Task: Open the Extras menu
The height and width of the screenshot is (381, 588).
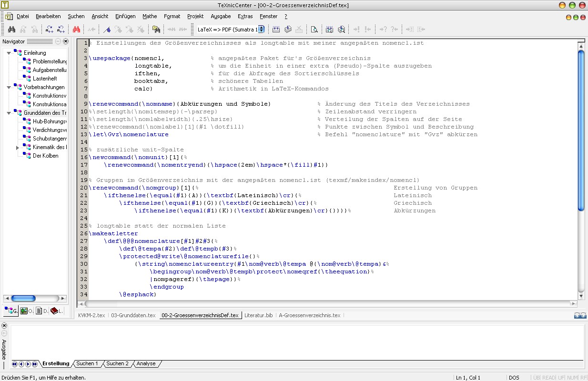Action: (x=245, y=16)
